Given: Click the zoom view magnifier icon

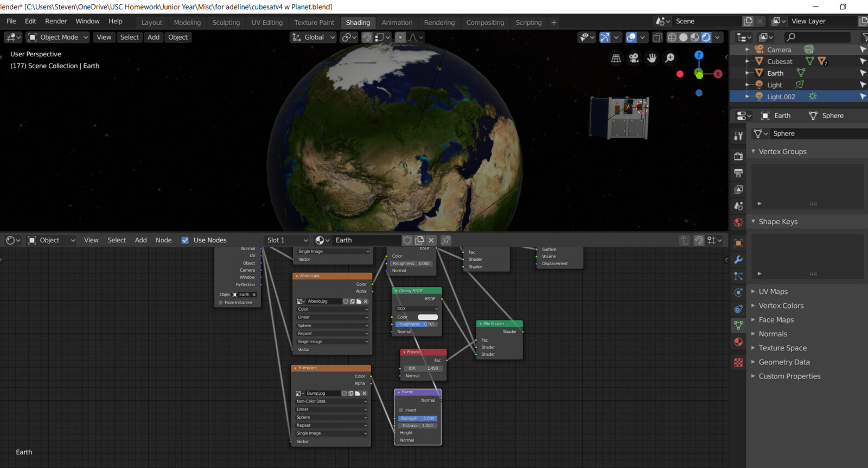Looking at the screenshot, I should pyautogui.click(x=670, y=58).
